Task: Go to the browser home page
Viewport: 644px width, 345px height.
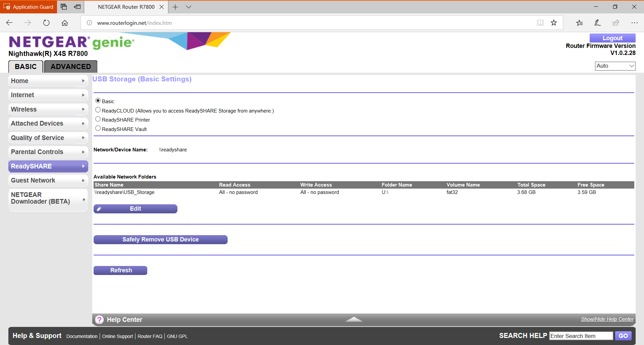Action: click(x=65, y=23)
